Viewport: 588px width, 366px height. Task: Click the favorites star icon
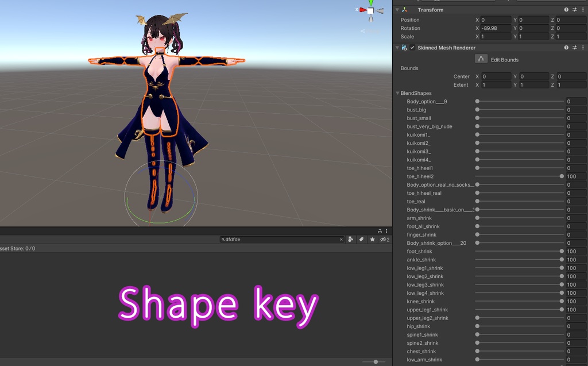point(372,240)
